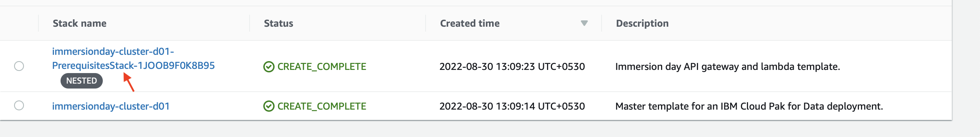Select the immersionday-cluster-d01 master stack radio button

(x=19, y=105)
